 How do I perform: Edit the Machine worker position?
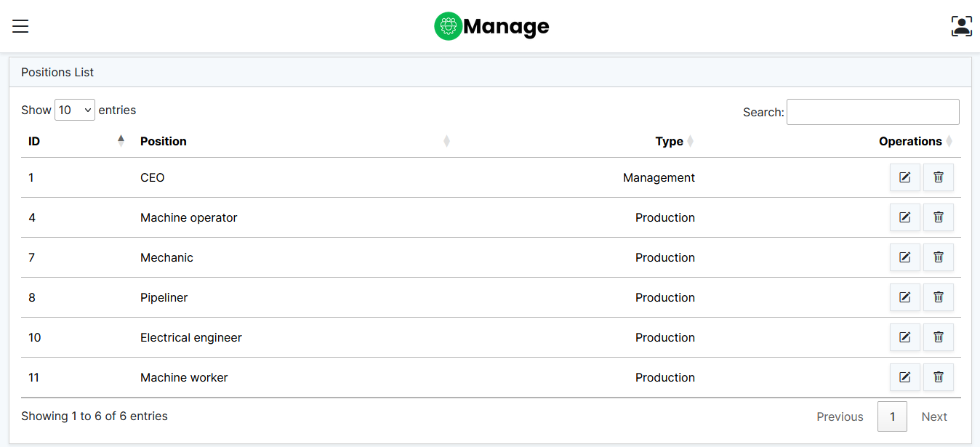[904, 377]
